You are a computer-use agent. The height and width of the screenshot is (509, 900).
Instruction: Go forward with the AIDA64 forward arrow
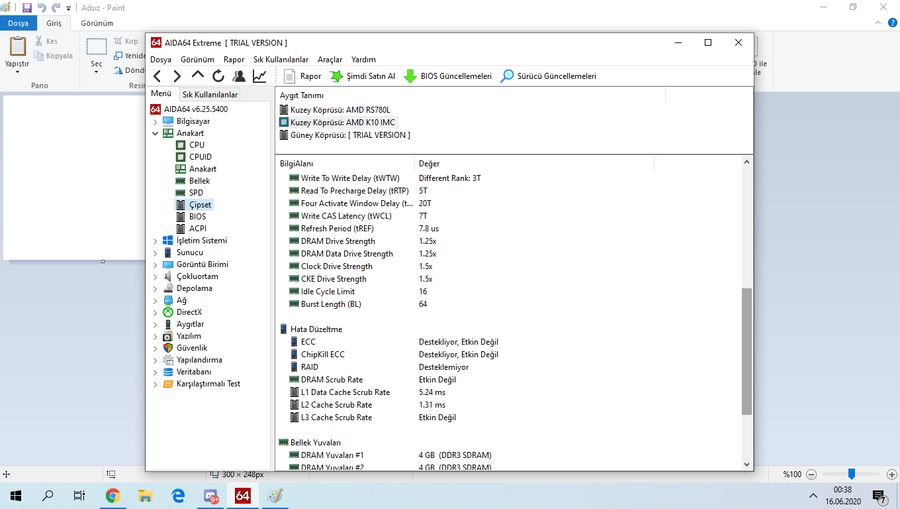[x=177, y=76]
